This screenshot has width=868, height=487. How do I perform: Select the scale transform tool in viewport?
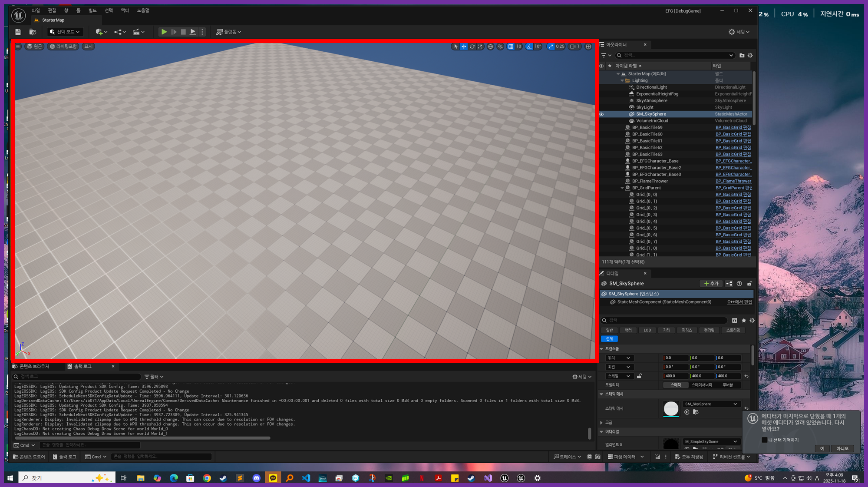(480, 46)
